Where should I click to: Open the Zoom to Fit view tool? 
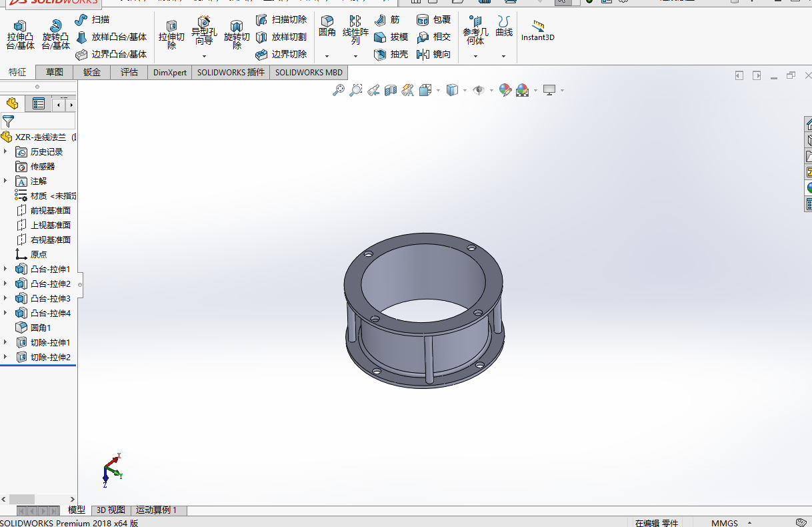click(x=339, y=90)
